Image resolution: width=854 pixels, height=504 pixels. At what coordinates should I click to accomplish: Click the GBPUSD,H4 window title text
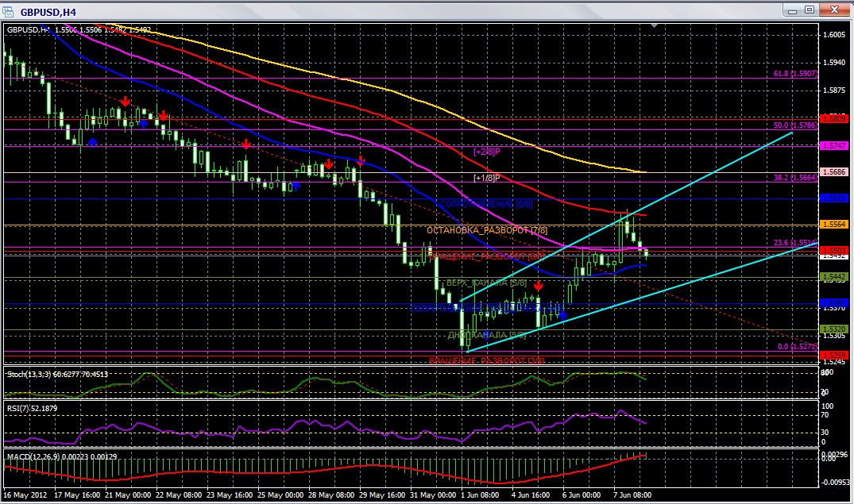click(48, 12)
